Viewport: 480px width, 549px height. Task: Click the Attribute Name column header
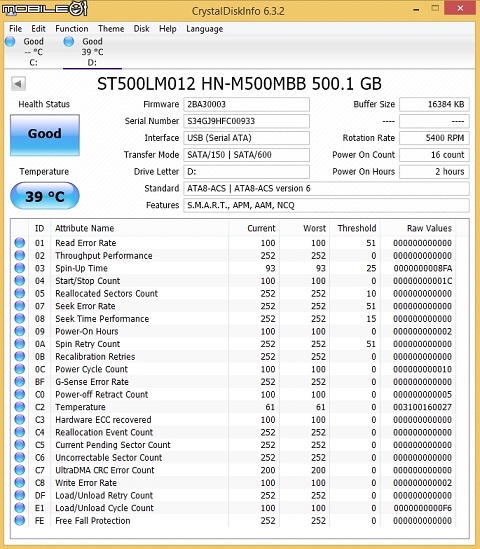(x=84, y=228)
